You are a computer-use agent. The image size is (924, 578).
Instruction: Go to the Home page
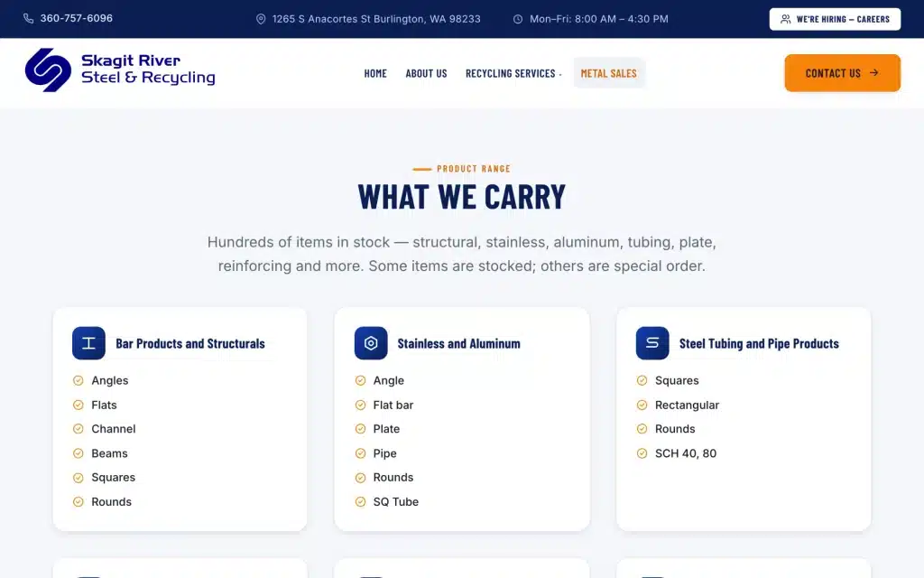coord(375,73)
